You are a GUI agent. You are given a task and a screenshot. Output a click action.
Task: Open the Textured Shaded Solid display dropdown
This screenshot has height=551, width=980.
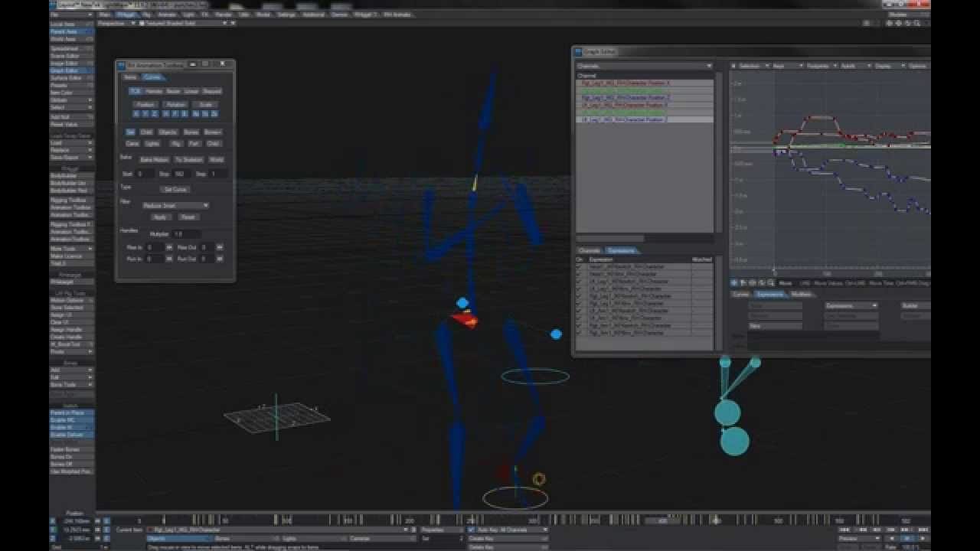click(182, 23)
